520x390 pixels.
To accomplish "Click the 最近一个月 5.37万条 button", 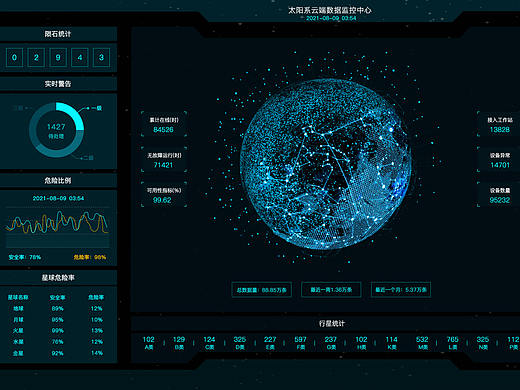I will pos(401,290).
